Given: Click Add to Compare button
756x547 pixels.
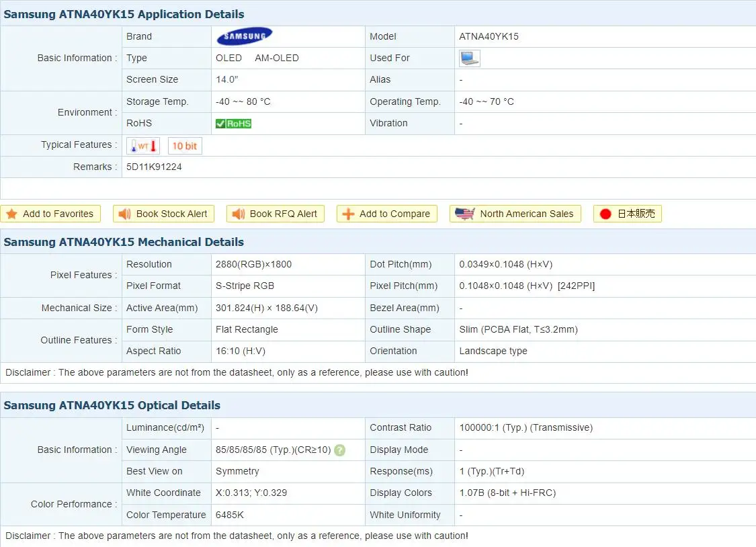Looking at the screenshot, I should click(386, 214).
